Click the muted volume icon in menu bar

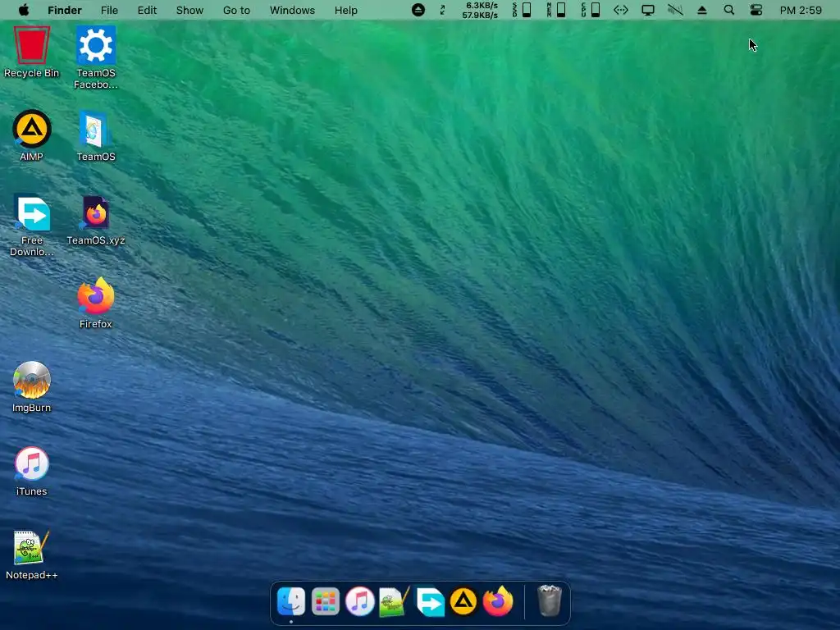coord(675,10)
